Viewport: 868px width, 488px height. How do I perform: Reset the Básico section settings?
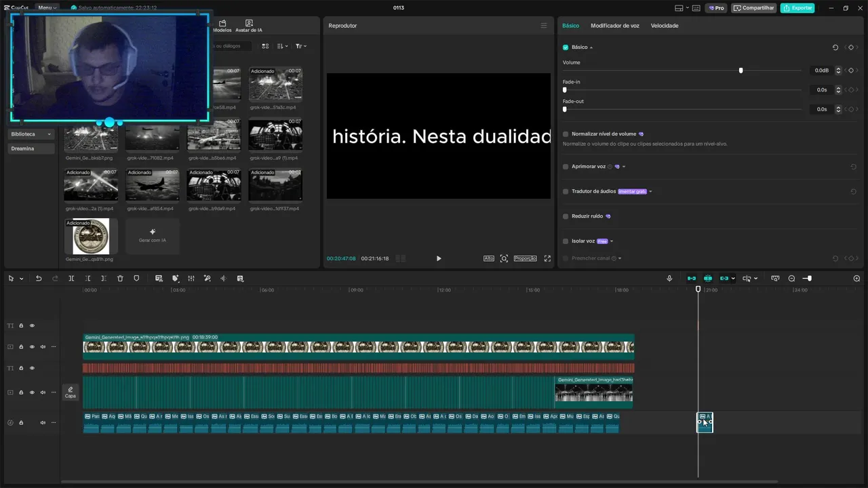(x=835, y=47)
